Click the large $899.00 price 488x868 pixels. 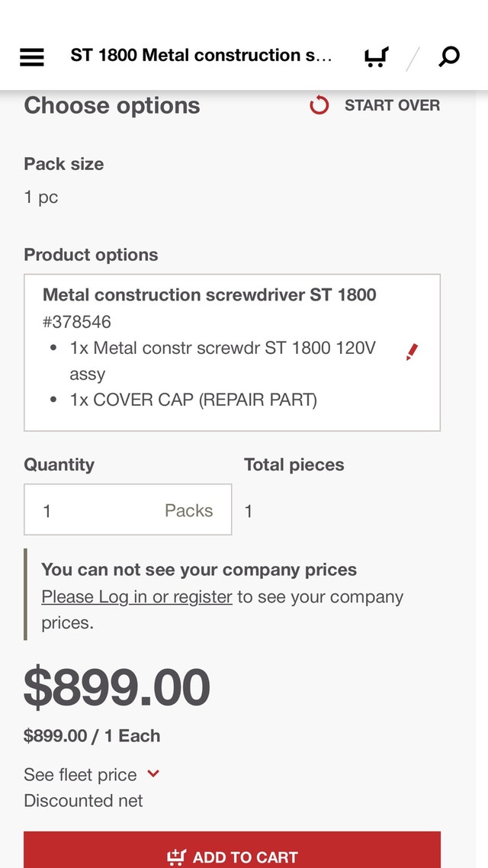[117, 686]
